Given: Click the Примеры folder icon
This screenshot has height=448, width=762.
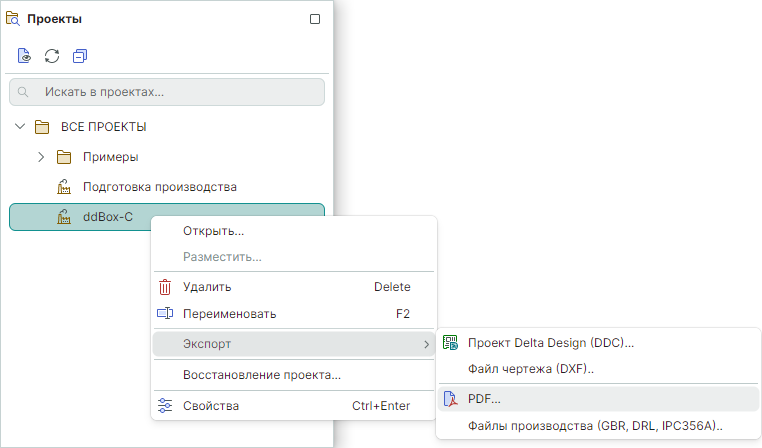Looking at the screenshot, I should [64, 157].
